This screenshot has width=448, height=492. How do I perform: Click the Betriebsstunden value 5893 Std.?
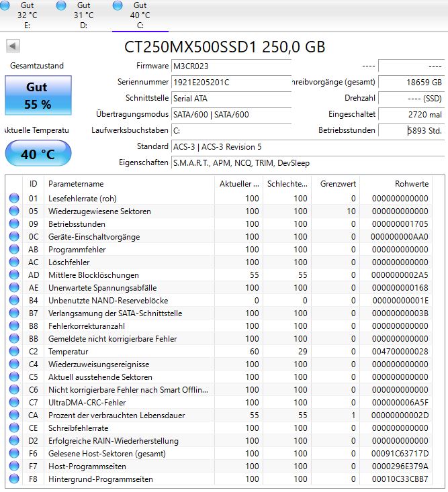(x=411, y=130)
